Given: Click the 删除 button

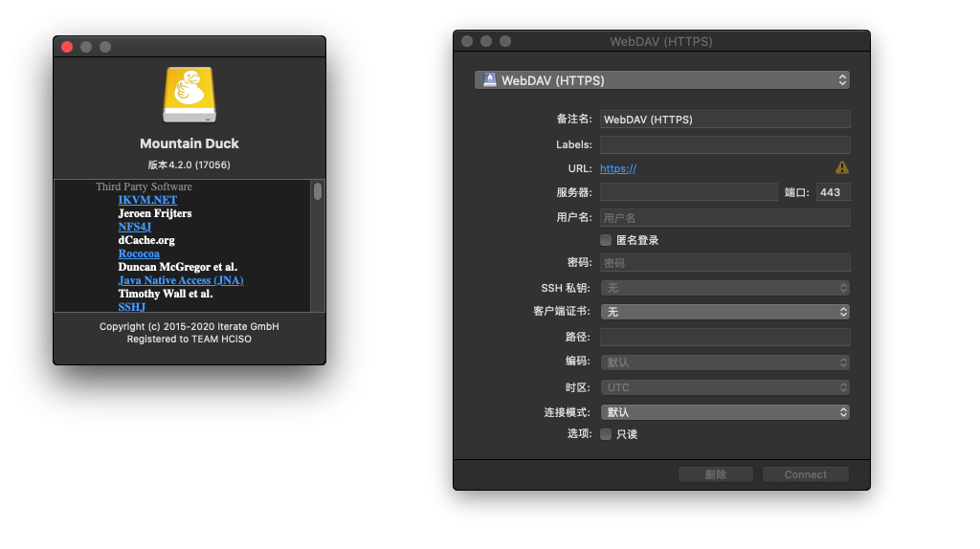Looking at the screenshot, I should (x=716, y=474).
